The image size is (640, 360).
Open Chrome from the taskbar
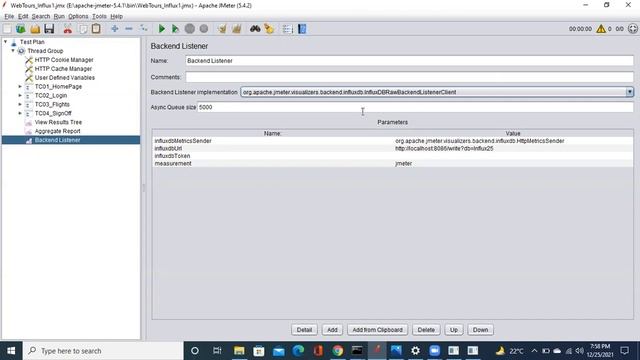point(338,351)
